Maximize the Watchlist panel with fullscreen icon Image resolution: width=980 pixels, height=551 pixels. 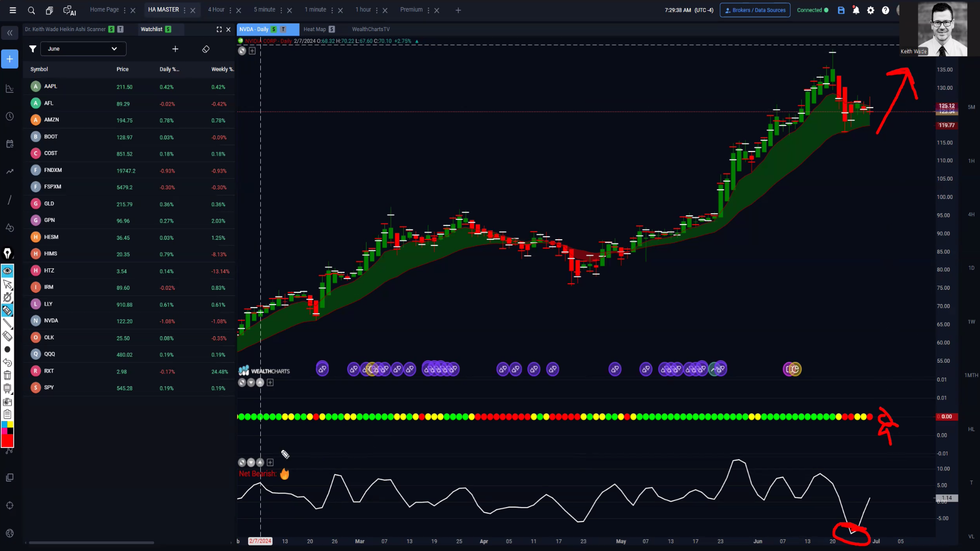point(219,30)
